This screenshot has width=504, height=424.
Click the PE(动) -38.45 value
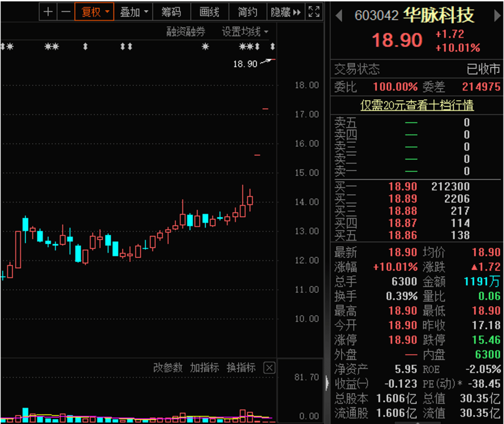pyautogui.click(x=484, y=384)
